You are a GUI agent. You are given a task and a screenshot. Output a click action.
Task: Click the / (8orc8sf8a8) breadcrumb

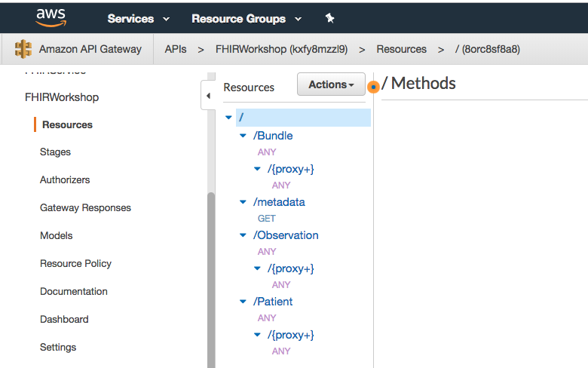point(488,49)
